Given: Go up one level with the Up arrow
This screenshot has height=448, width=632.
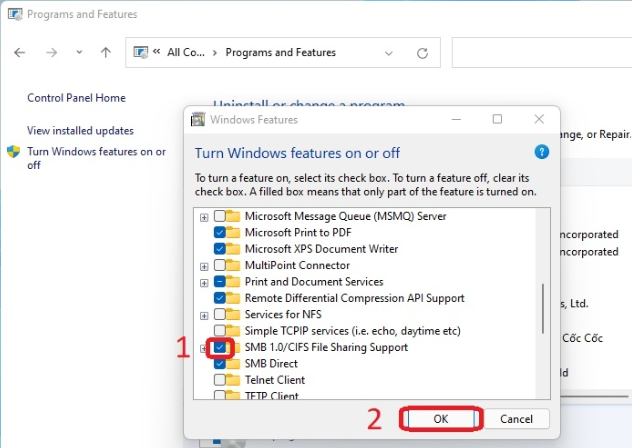Looking at the screenshot, I should coord(106,52).
